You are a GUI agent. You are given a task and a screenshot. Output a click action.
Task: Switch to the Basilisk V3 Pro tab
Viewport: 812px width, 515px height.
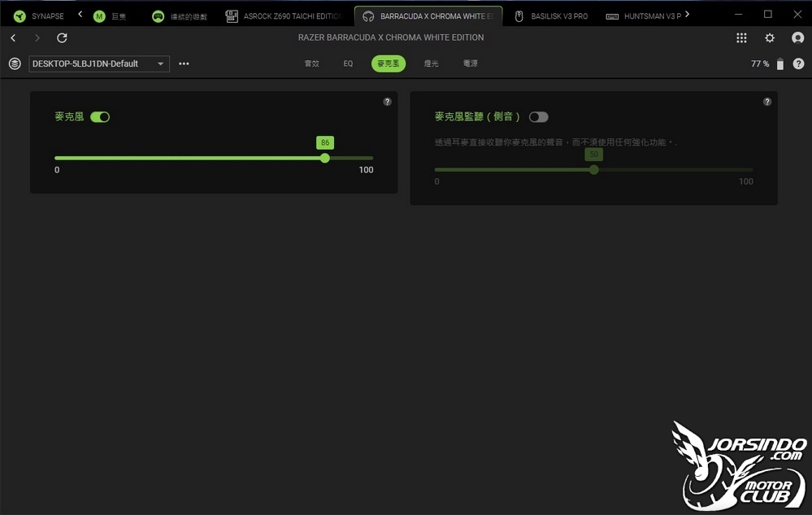pyautogui.click(x=551, y=16)
